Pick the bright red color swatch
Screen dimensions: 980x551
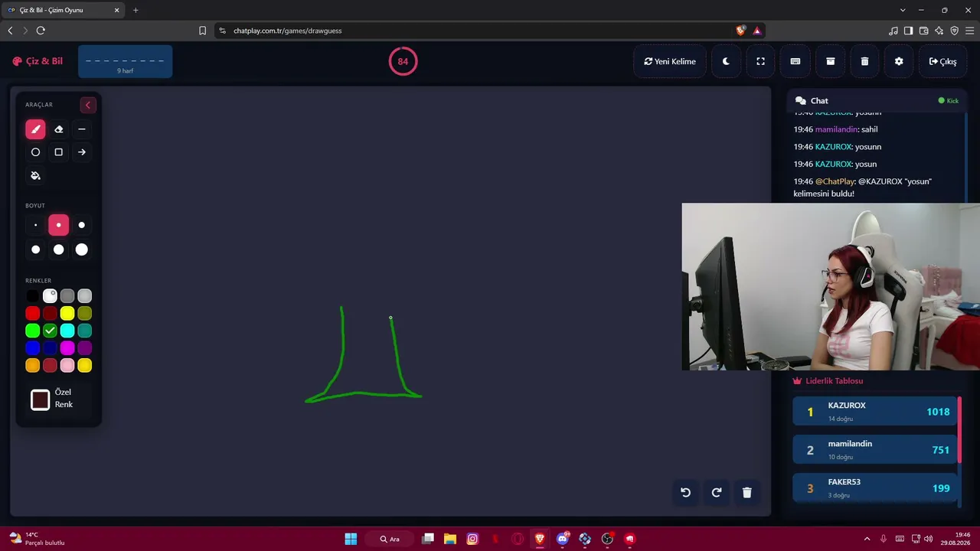(32, 313)
